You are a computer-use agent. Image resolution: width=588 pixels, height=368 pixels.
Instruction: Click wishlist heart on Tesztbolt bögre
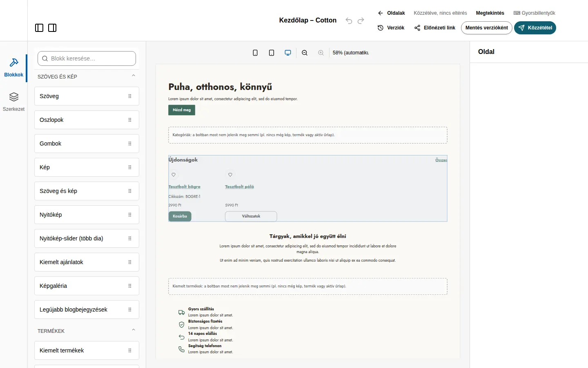pos(174,175)
